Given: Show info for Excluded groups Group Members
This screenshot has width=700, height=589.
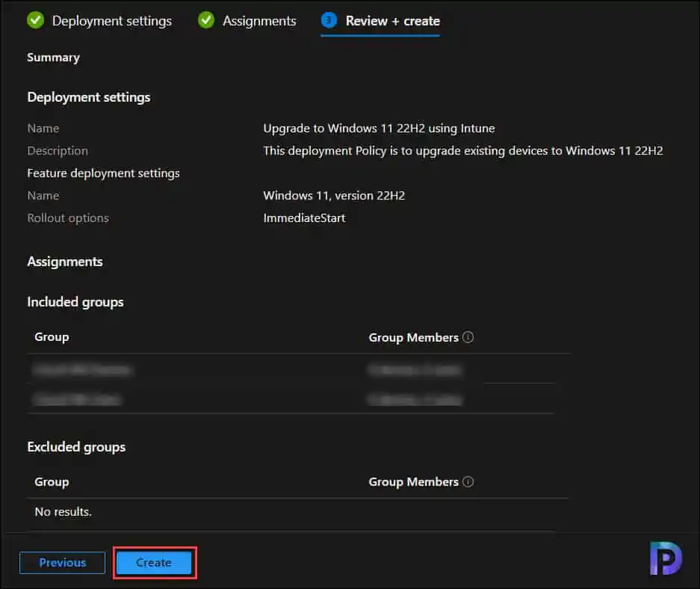Looking at the screenshot, I should point(468,482).
